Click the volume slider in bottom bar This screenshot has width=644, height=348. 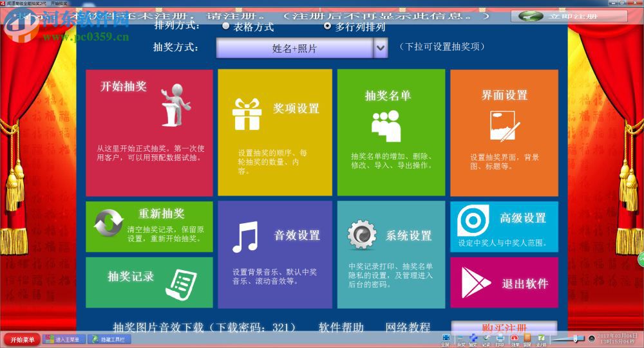568,338
